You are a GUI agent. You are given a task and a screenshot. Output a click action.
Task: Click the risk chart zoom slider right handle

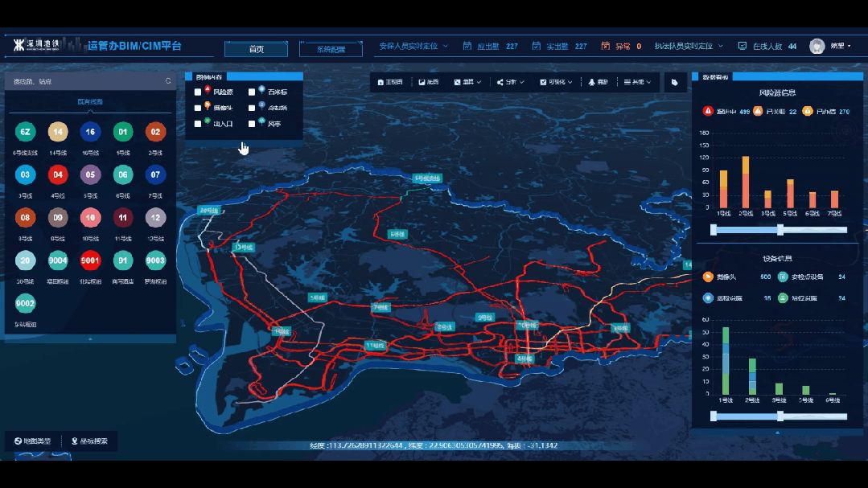pyautogui.click(x=780, y=230)
